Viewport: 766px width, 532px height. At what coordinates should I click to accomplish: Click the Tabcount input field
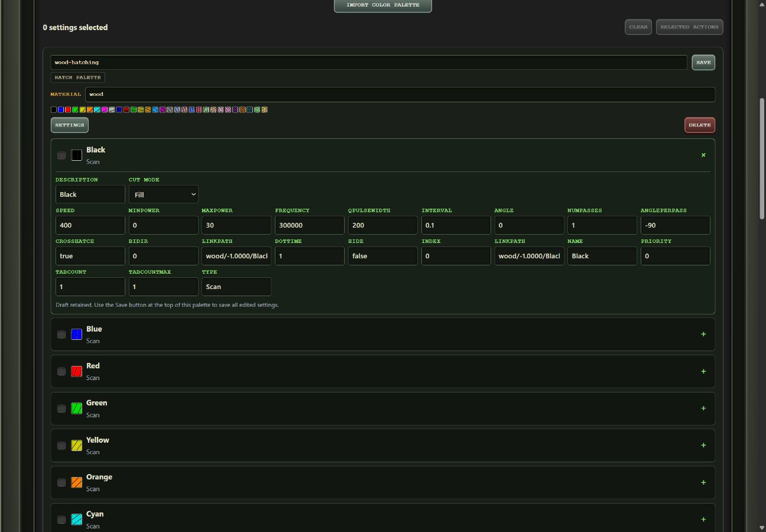(90, 287)
